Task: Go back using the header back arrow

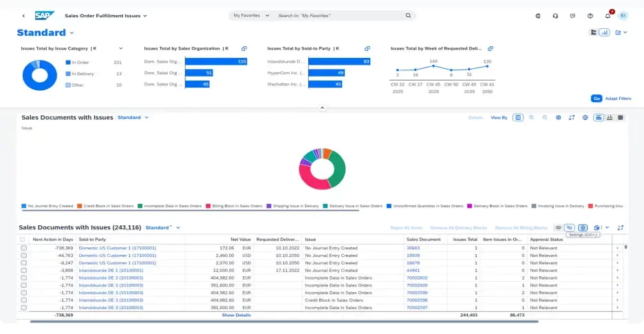Action: (23, 16)
